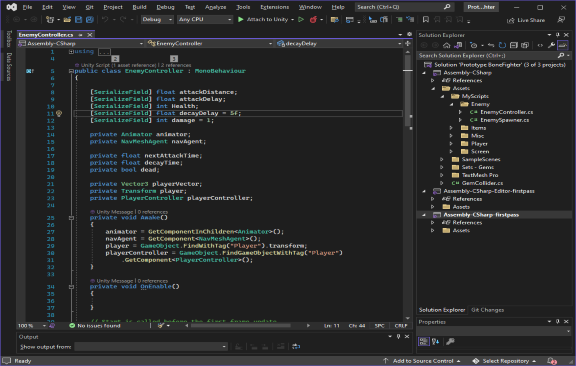The height and width of the screenshot is (366, 576).
Task: Open the File menu
Action: [x=27, y=7]
